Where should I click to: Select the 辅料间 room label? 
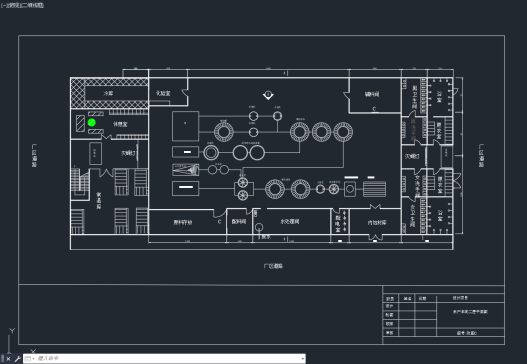(x=372, y=94)
